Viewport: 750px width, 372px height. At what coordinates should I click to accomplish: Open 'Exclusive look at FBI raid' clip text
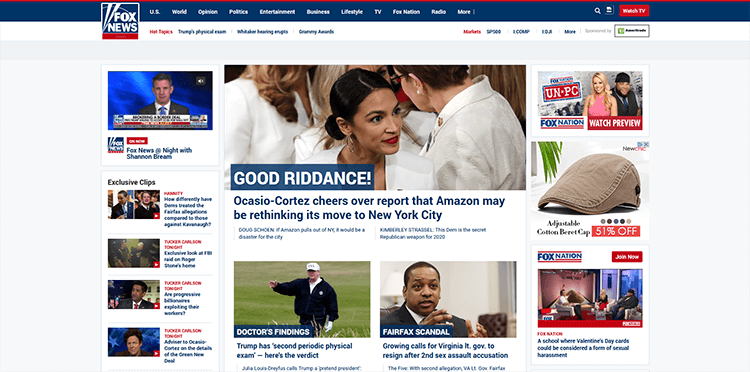tap(188, 259)
